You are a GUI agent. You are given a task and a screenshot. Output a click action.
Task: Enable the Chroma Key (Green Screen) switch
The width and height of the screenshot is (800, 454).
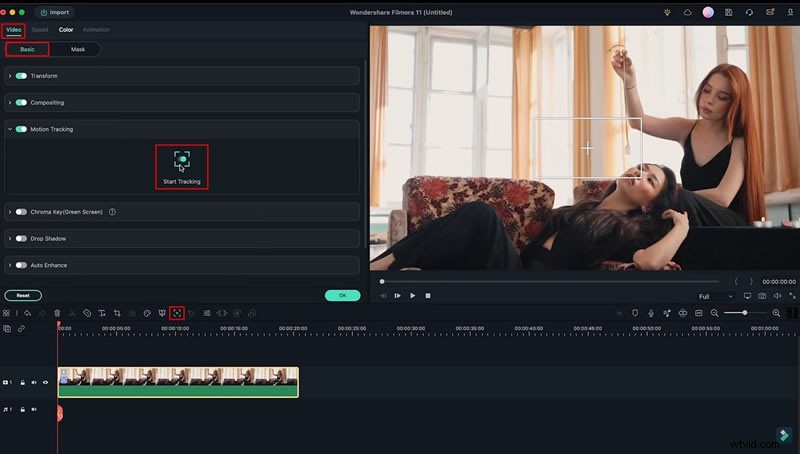point(21,212)
